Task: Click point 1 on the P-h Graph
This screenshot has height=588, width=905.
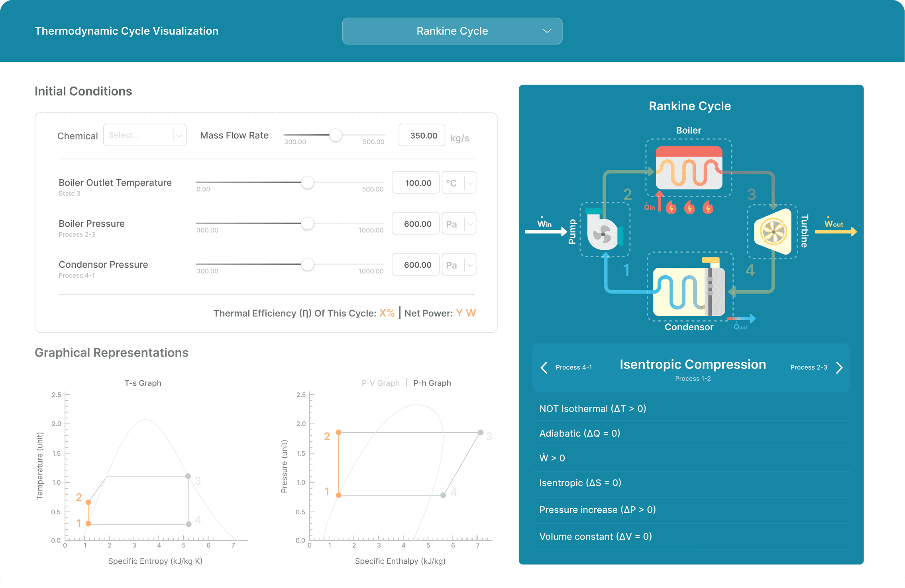Action: (338, 495)
